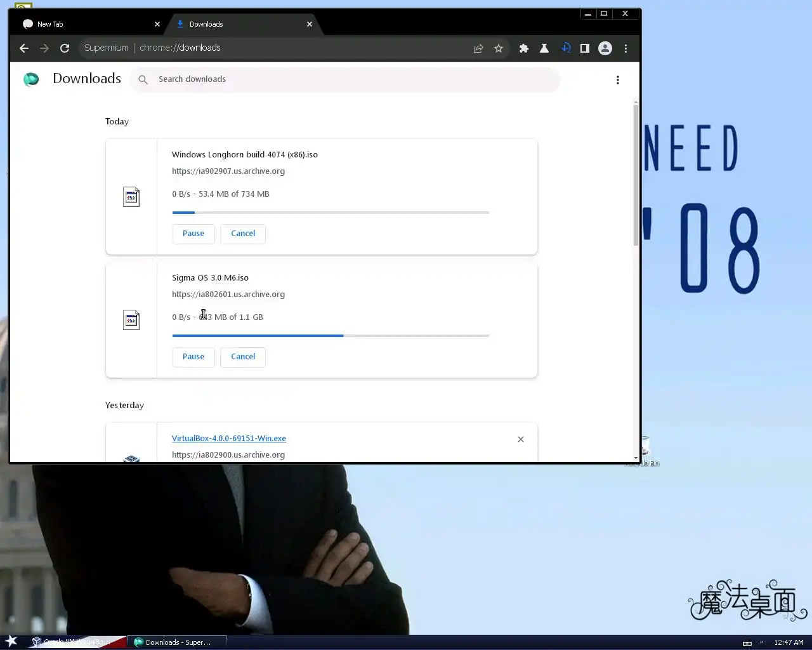Reload the downloads page

[x=65, y=48]
